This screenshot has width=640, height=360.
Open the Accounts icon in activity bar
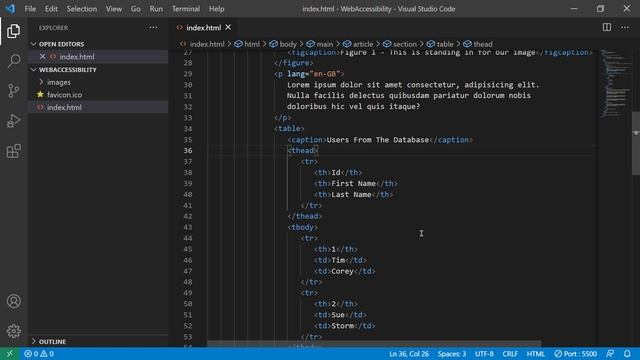13,301
